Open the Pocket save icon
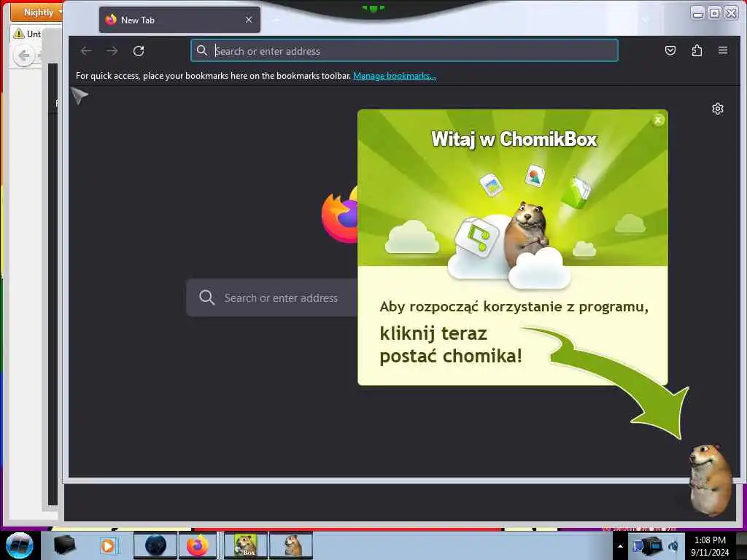The width and height of the screenshot is (747, 560). pyautogui.click(x=670, y=50)
